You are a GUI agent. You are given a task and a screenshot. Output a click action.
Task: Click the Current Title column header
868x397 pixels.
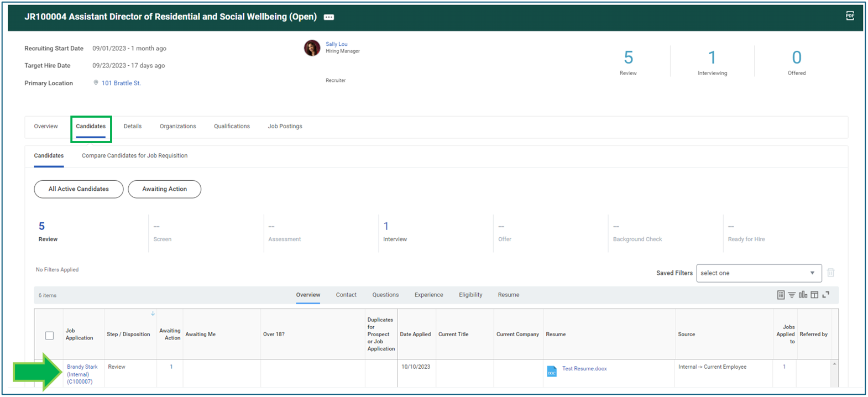coord(453,335)
